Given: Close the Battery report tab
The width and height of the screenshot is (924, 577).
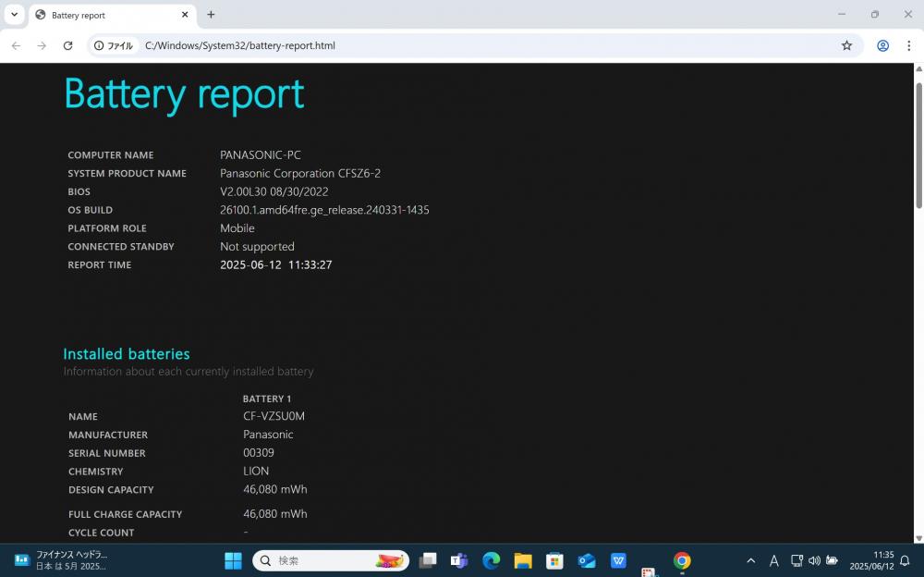Looking at the screenshot, I should [x=185, y=15].
